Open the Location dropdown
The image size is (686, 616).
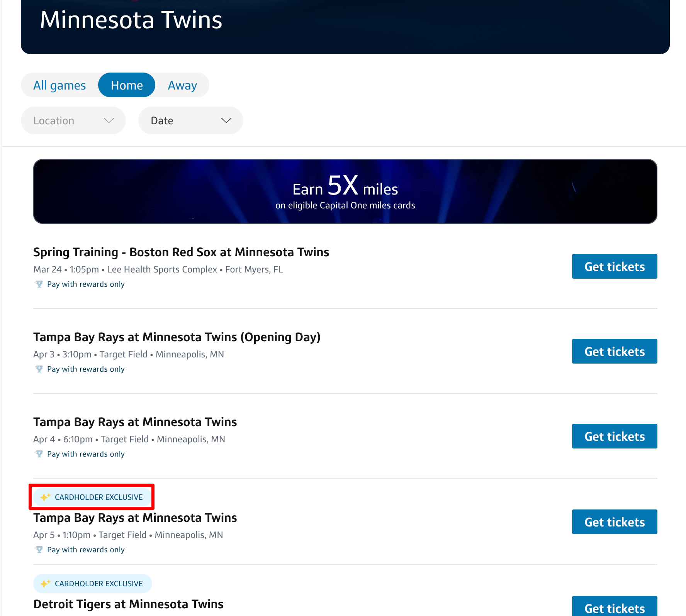pos(73,121)
